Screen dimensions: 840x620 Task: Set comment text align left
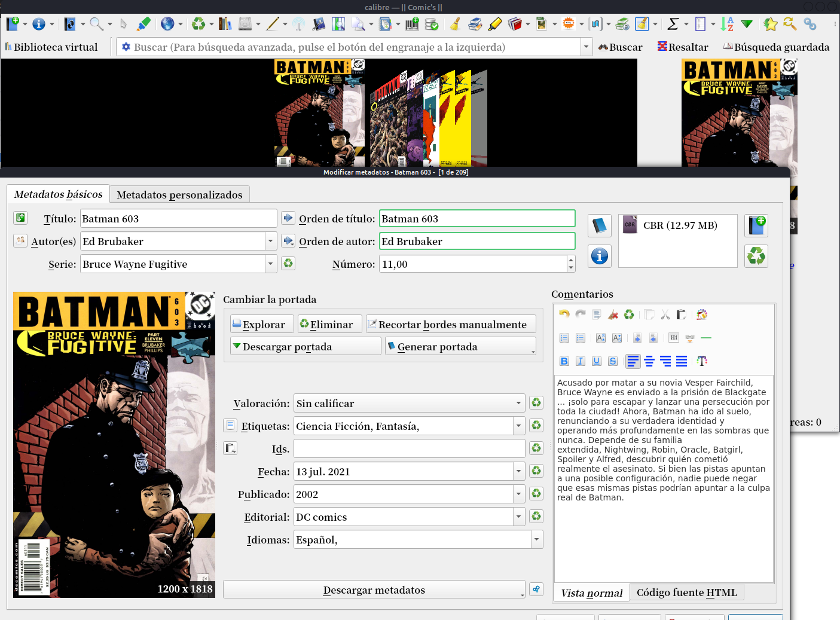pyautogui.click(x=633, y=361)
